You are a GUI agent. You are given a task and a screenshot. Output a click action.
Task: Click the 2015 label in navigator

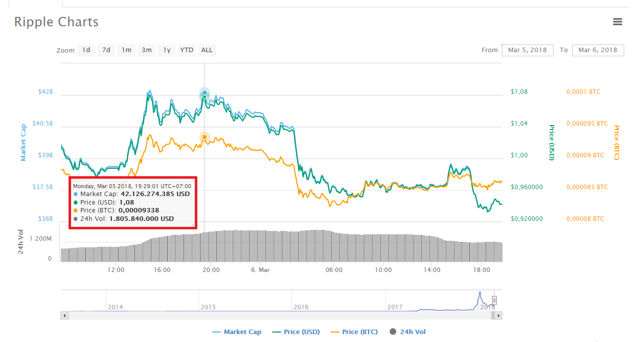coord(208,307)
